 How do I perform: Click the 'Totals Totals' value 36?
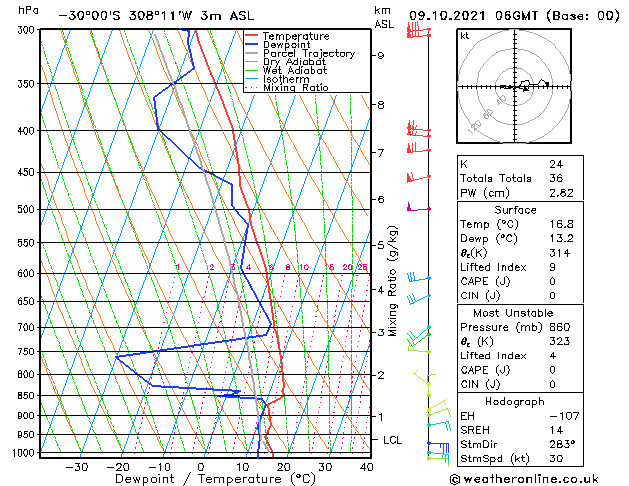[x=556, y=178]
